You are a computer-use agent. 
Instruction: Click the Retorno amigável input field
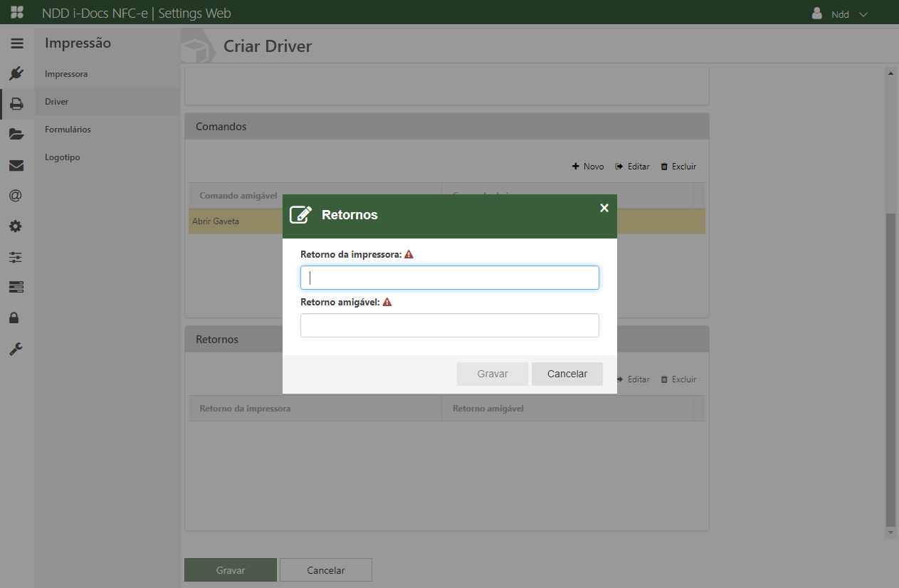pyautogui.click(x=449, y=325)
